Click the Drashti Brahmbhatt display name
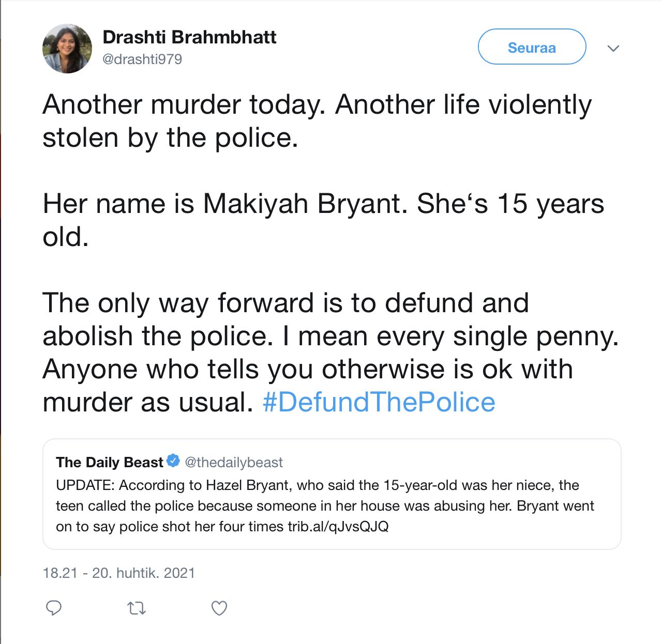The height and width of the screenshot is (644, 662). 189,37
